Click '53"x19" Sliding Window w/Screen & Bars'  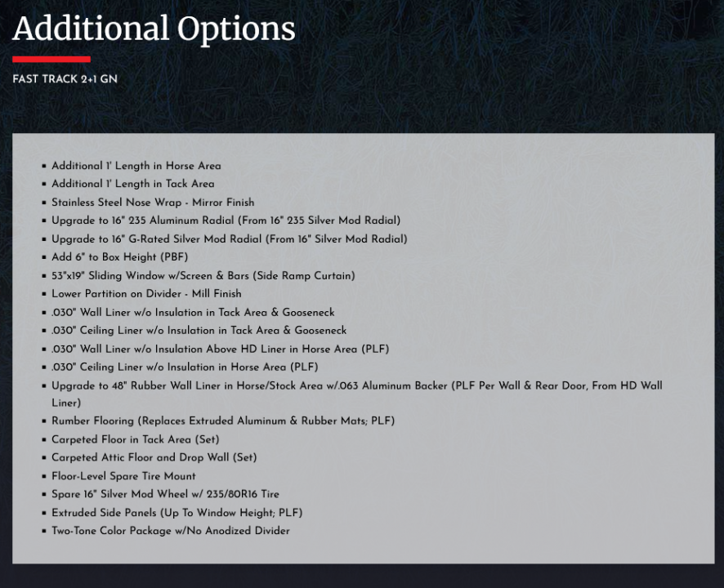(203, 275)
